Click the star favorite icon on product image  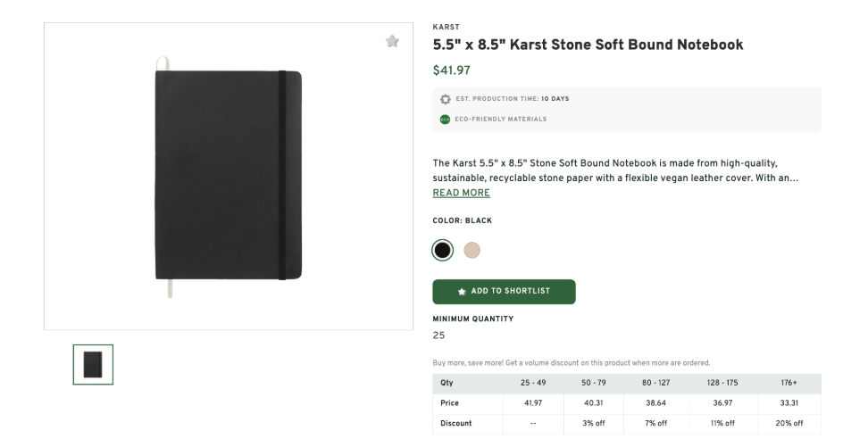click(392, 41)
